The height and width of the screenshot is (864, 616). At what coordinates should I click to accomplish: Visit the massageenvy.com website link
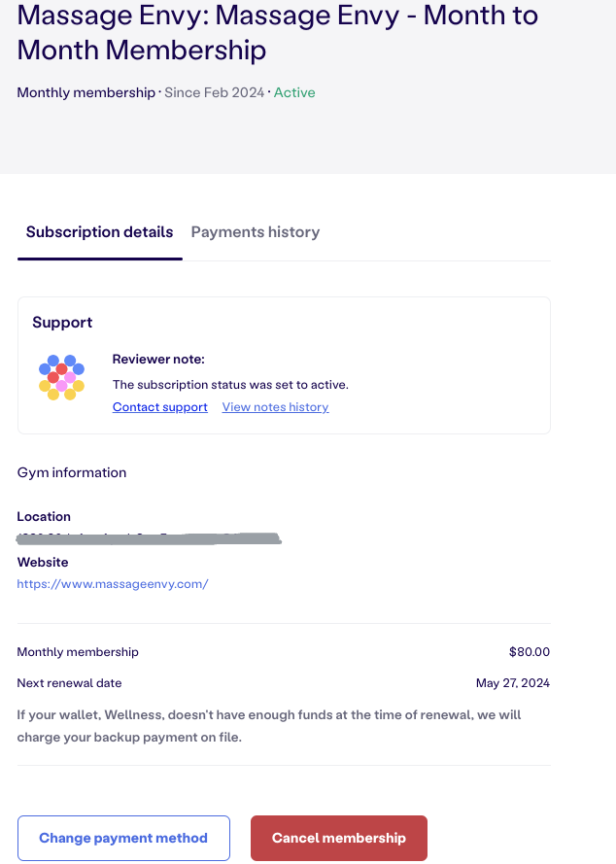tap(113, 584)
